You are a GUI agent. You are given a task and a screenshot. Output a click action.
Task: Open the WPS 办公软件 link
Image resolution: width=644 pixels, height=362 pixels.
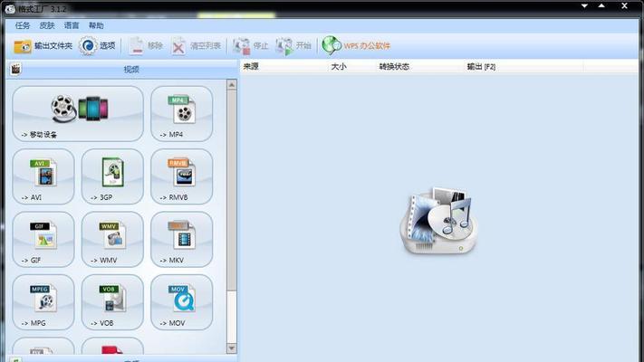[356, 45]
